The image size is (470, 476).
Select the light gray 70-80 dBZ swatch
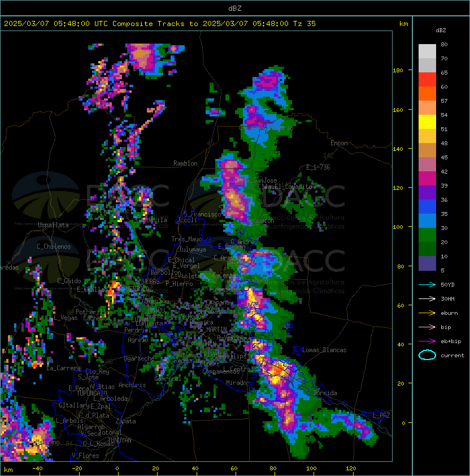click(427, 51)
